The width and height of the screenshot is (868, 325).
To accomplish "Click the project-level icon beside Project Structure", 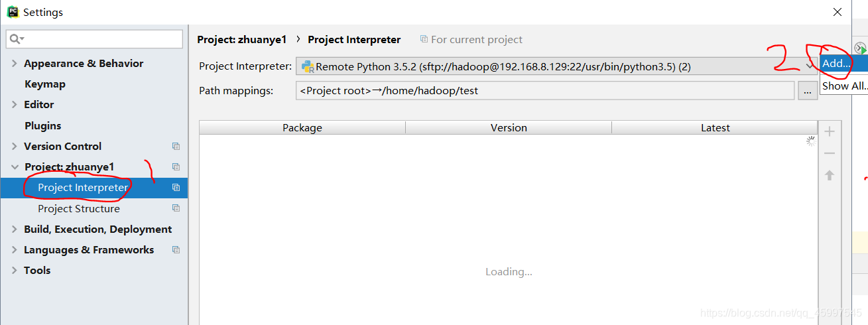I will coord(176,208).
